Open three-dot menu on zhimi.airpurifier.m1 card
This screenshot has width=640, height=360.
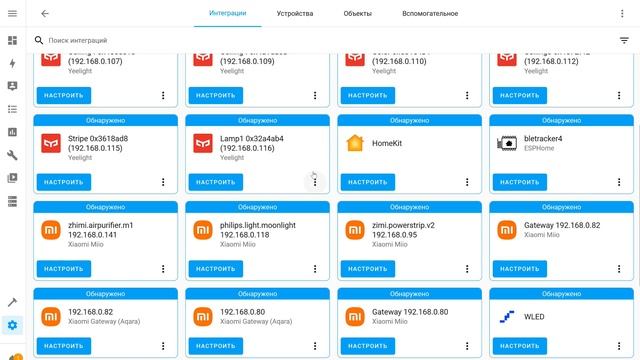click(x=163, y=269)
